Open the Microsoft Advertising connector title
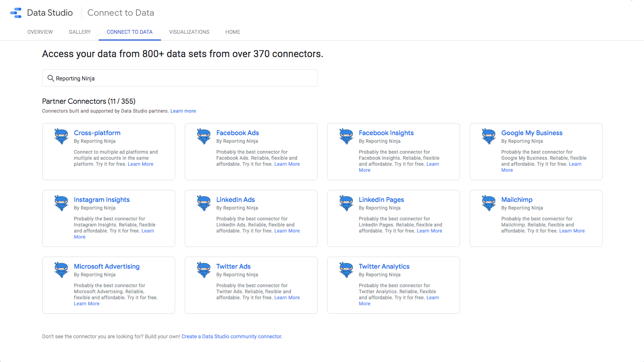 click(107, 266)
